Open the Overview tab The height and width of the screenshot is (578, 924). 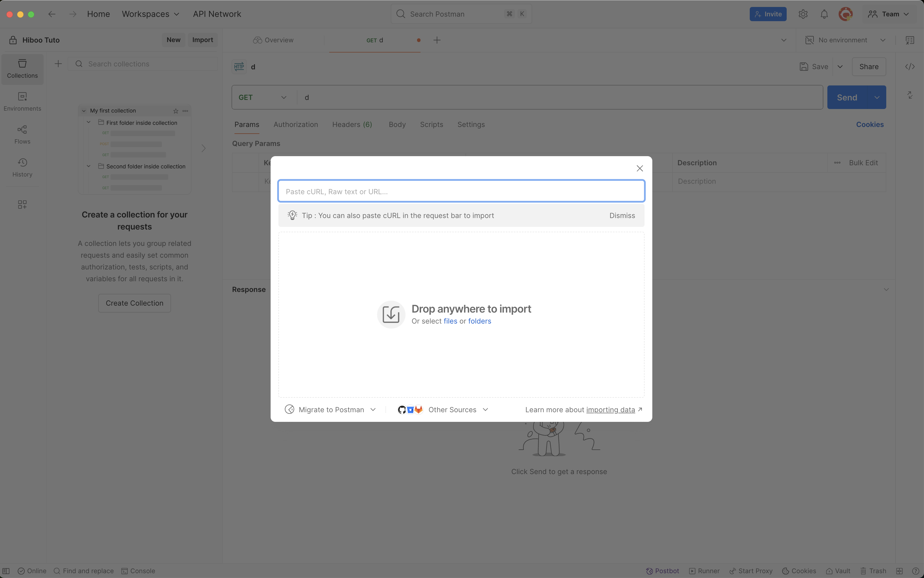pos(274,40)
